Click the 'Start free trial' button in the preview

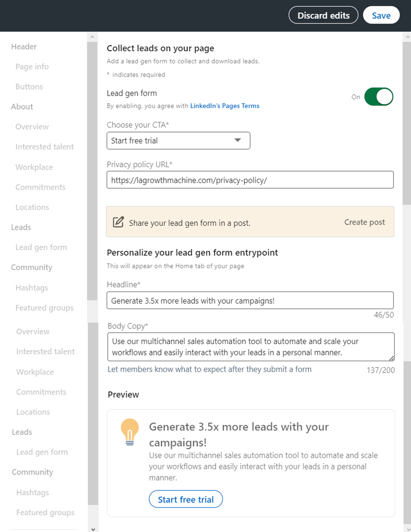tap(186, 499)
